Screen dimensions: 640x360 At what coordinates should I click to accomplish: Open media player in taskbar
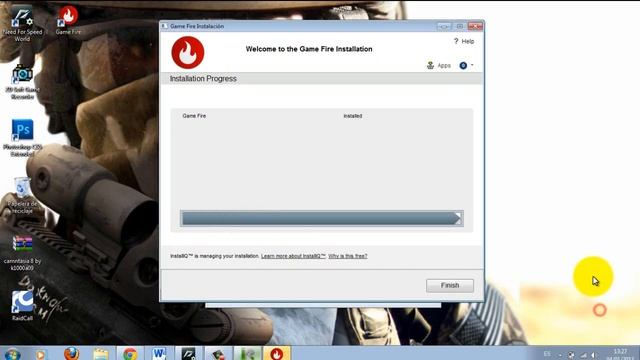pyautogui.click(x=40, y=354)
